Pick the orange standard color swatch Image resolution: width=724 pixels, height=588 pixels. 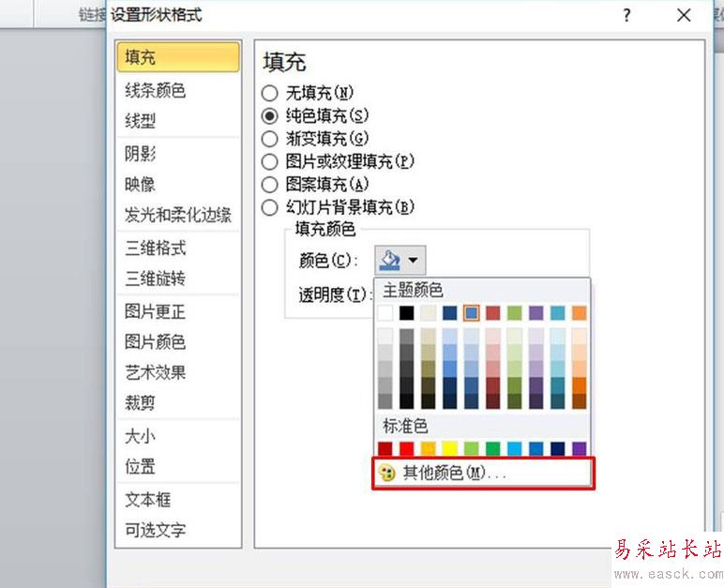[x=429, y=448]
